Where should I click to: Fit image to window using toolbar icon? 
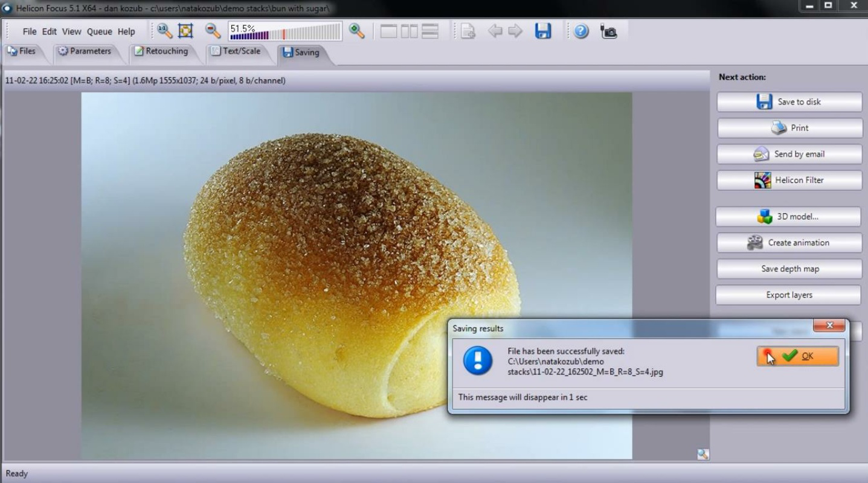click(x=185, y=30)
